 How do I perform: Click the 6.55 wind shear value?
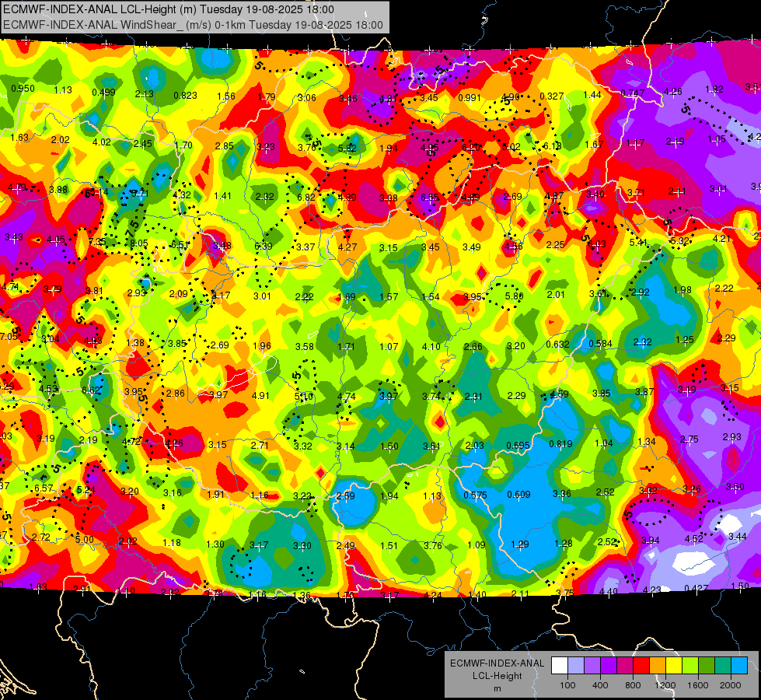[x=430, y=198]
